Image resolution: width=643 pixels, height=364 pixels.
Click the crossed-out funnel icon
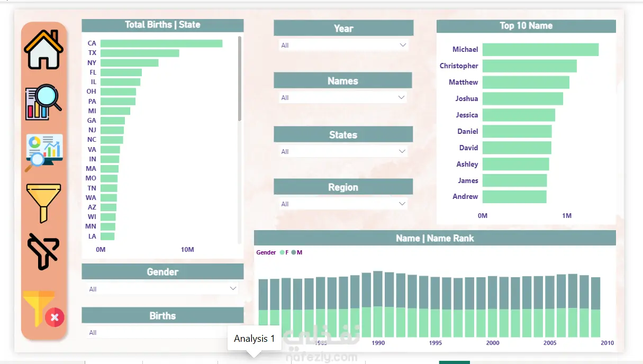click(x=43, y=251)
